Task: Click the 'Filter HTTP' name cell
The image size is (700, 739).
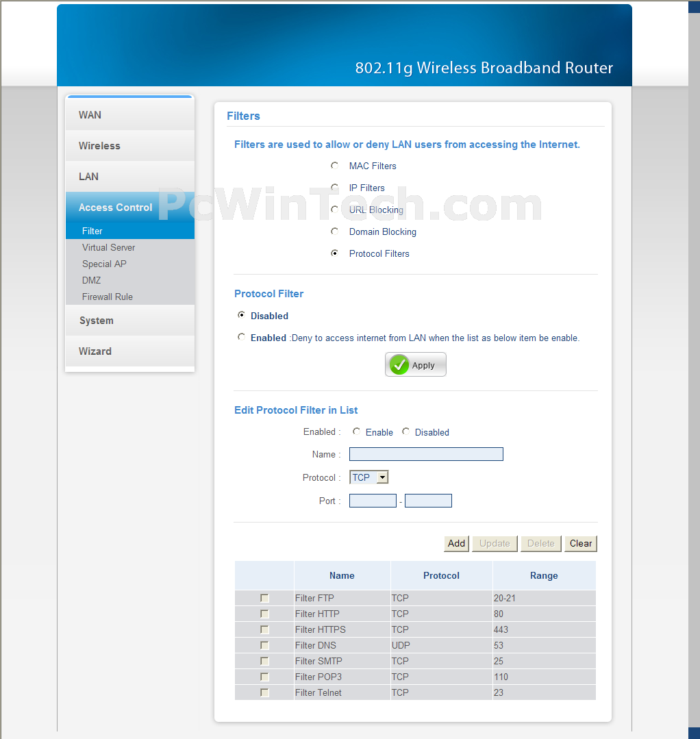Action: coord(342,614)
